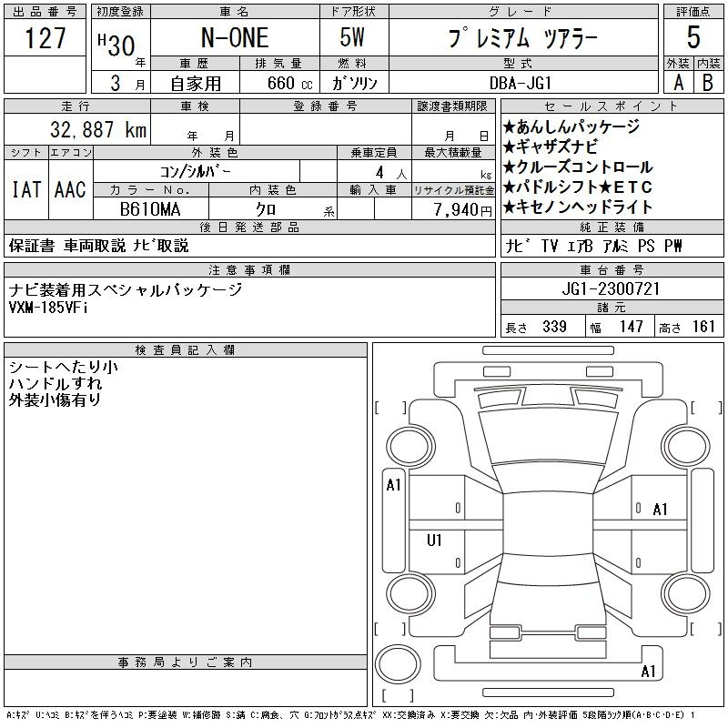Click the U1 dent mark on the diagram

coord(434,541)
